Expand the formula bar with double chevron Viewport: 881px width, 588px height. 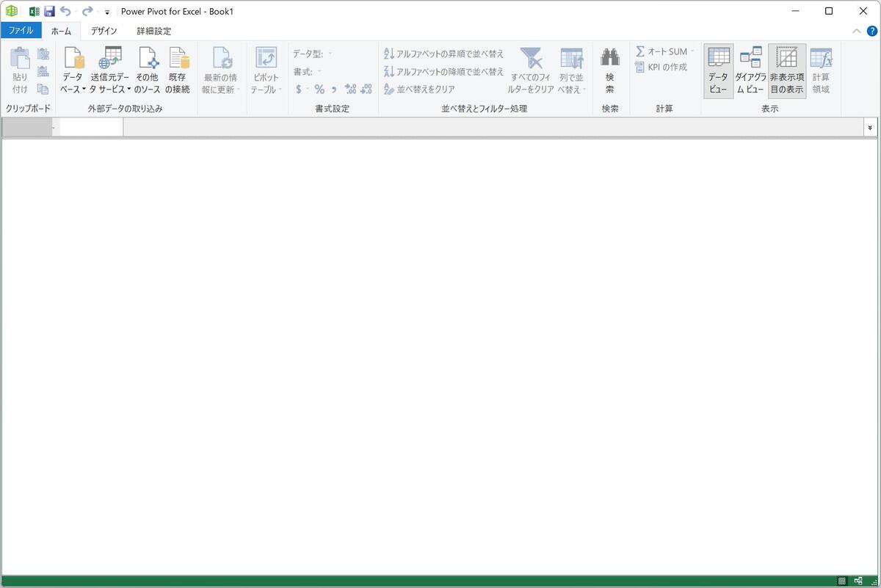coord(870,128)
